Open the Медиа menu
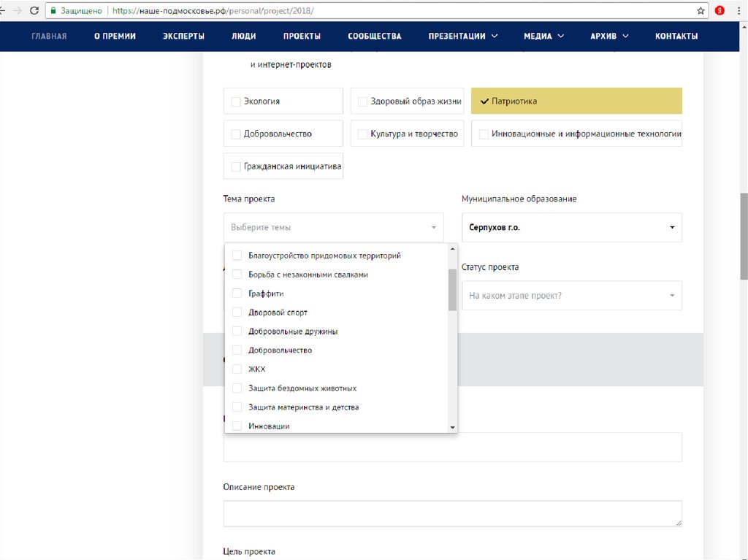 coord(543,36)
